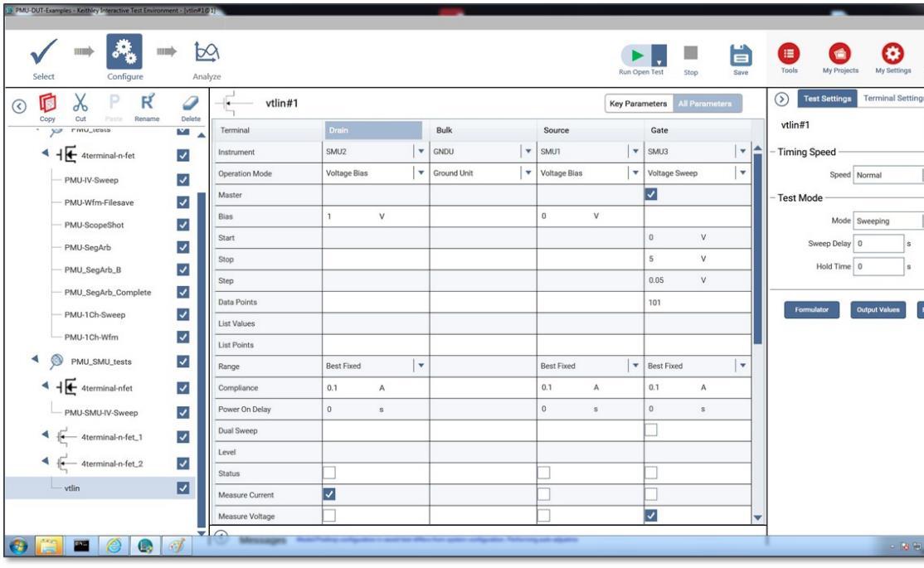Open the Timing Speed dropdown set to Normal

[x=888, y=175]
